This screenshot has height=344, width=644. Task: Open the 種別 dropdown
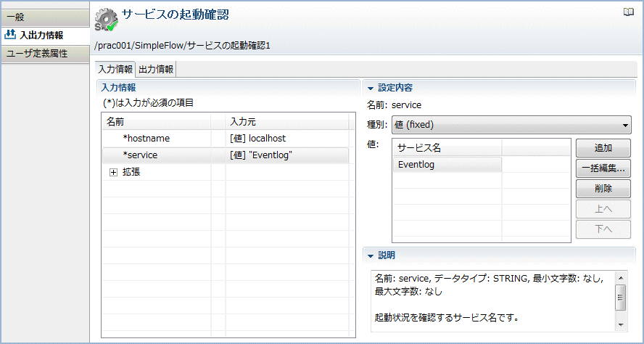[x=511, y=125]
